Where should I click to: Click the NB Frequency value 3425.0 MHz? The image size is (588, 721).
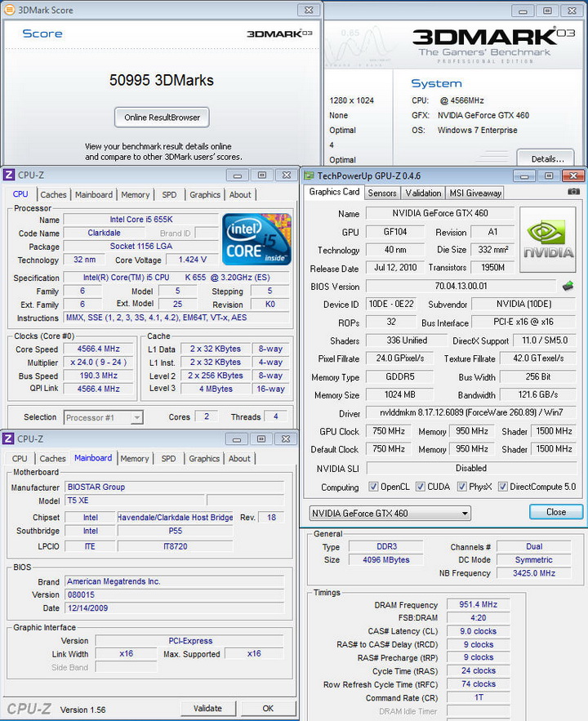(x=534, y=573)
